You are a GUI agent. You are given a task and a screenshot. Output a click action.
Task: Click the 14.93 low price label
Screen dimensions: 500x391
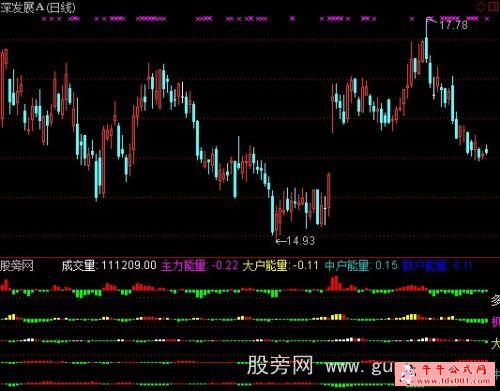[300, 241]
